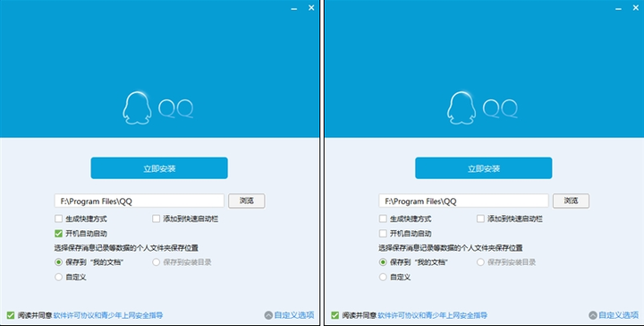Minimize the right QQ installer window

(x=619, y=8)
